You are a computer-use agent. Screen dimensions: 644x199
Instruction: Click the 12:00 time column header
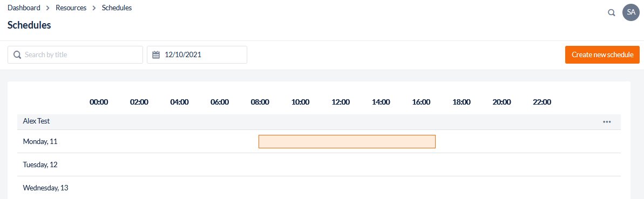(x=341, y=102)
